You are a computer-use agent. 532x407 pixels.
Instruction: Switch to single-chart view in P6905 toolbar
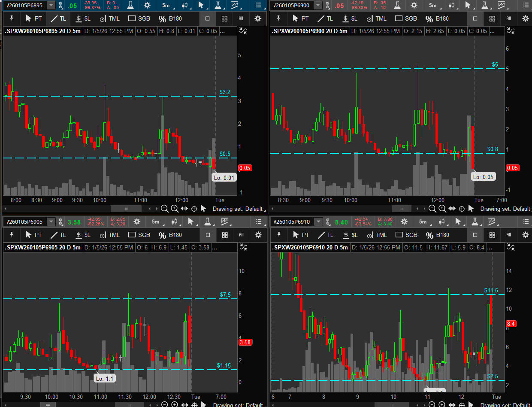208,235
